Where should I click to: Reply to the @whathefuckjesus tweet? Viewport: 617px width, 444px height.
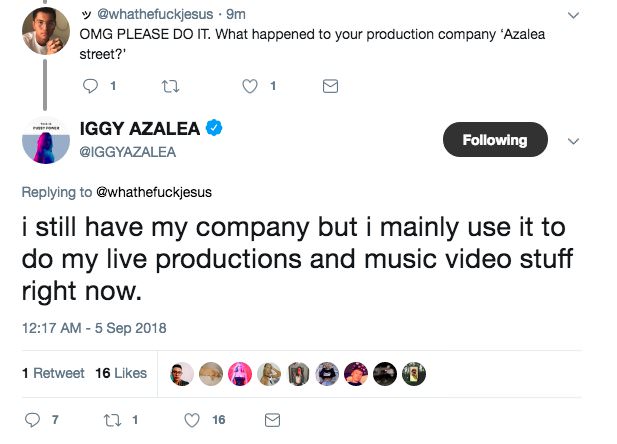[x=91, y=87]
